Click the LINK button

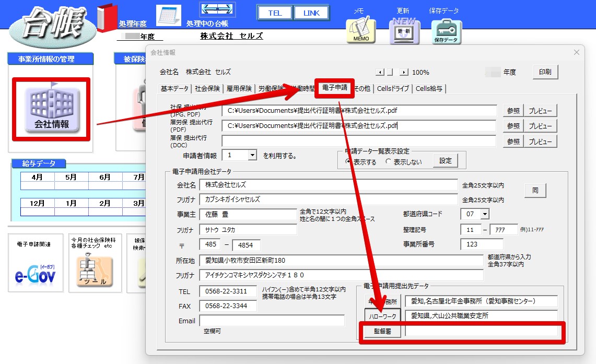click(x=311, y=13)
